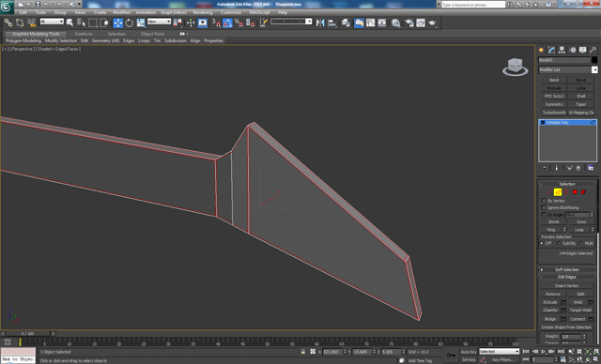This screenshot has height=364, width=601.
Task: Toggle the selection lock icon in status bar
Action: (x=302, y=352)
